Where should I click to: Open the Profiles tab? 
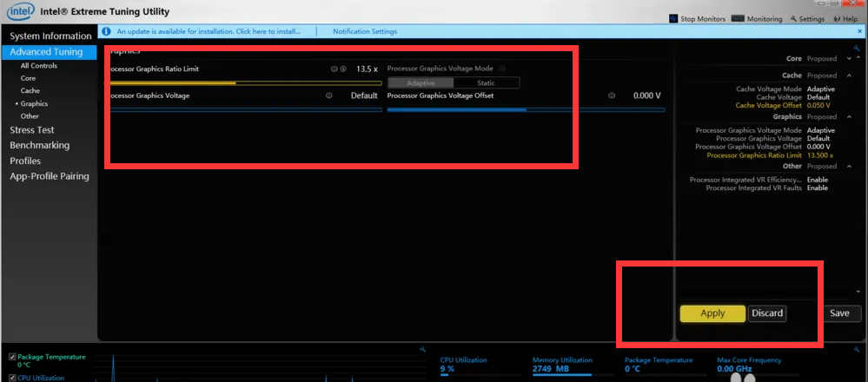[25, 161]
